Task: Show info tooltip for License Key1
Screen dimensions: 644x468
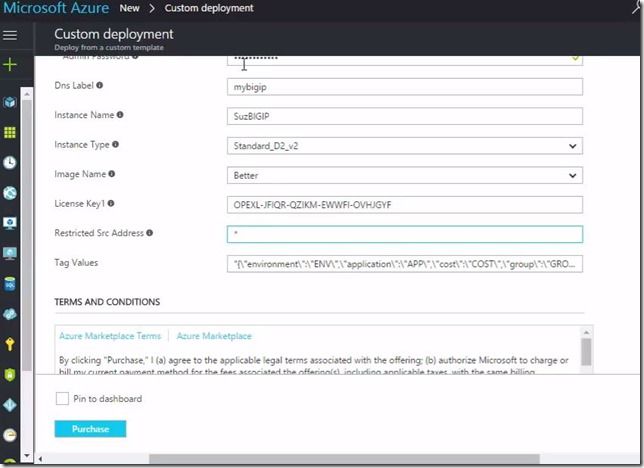Action: 111,203
